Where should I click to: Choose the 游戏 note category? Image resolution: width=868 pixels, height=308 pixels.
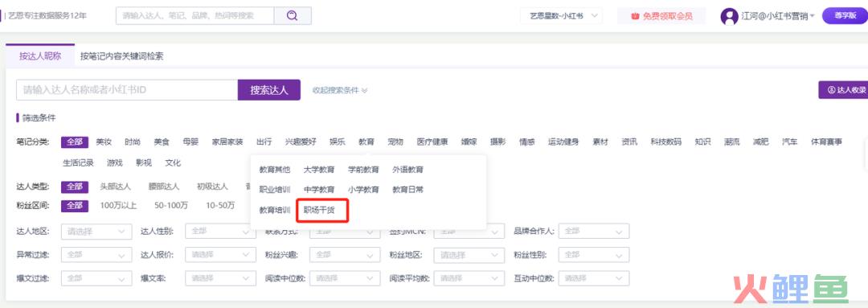coord(115,163)
